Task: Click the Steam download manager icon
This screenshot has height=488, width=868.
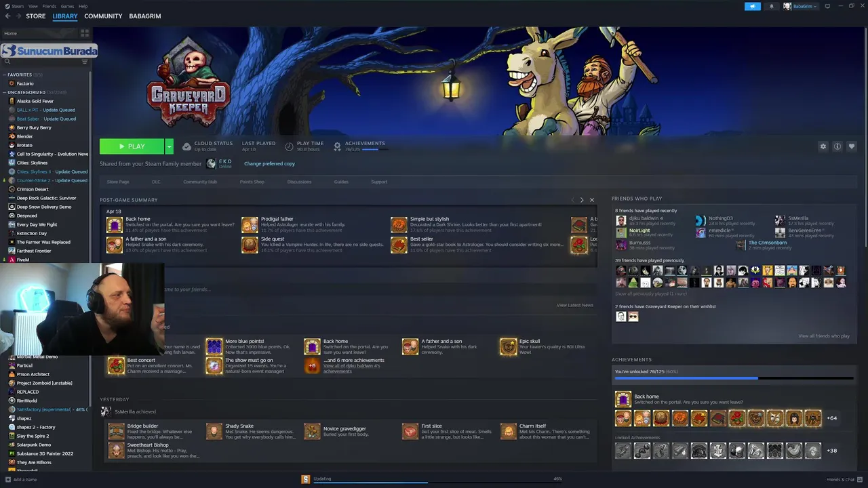Action: click(x=305, y=479)
